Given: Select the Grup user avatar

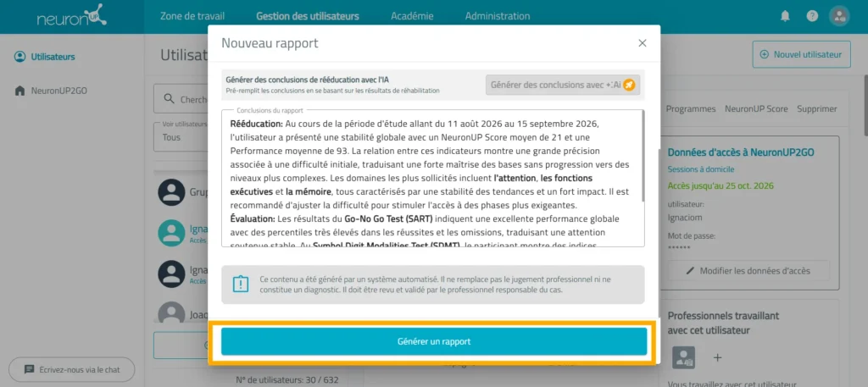Looking at the screenshot, I should pyautogui.click(x=171, y=192).
